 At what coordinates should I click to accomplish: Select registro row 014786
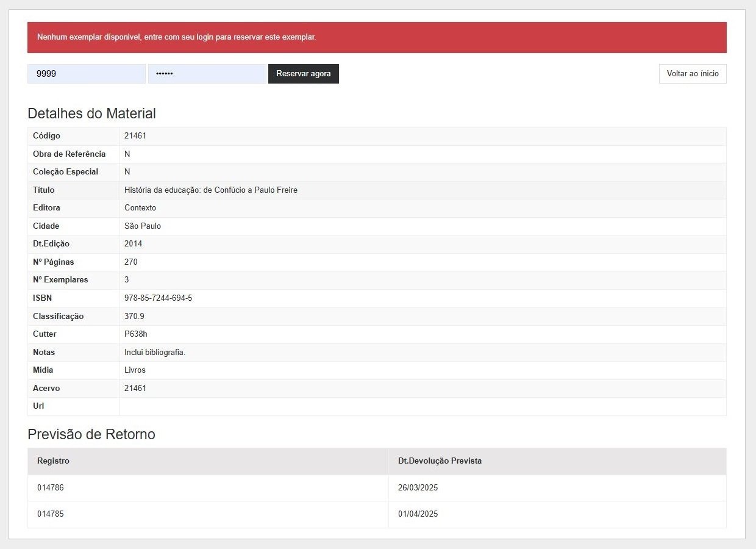point(51,488)
